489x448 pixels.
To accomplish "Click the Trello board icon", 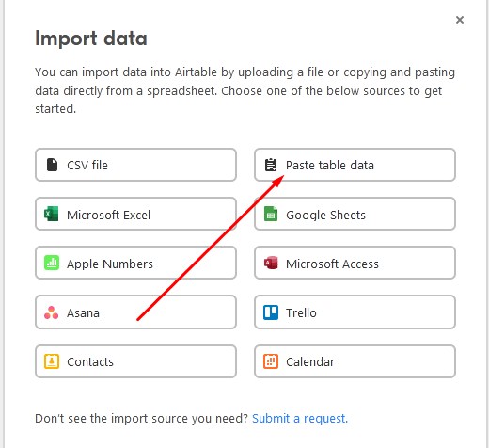I will click(x=271, y=312).
